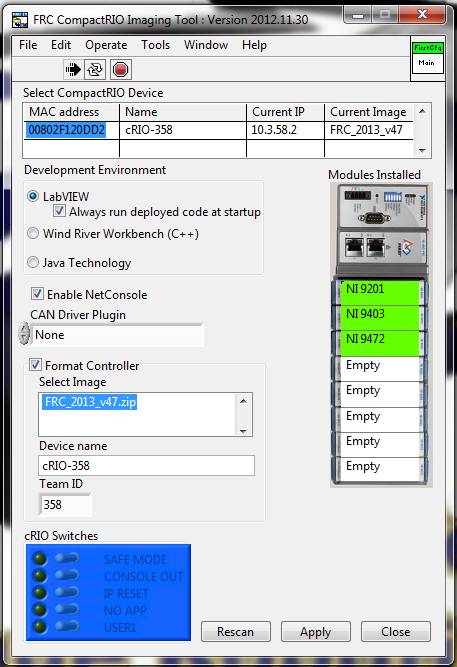The height and width of the screenshot is (667, 457).
Task: Click the title bar application icon
Action: (20, 20)
